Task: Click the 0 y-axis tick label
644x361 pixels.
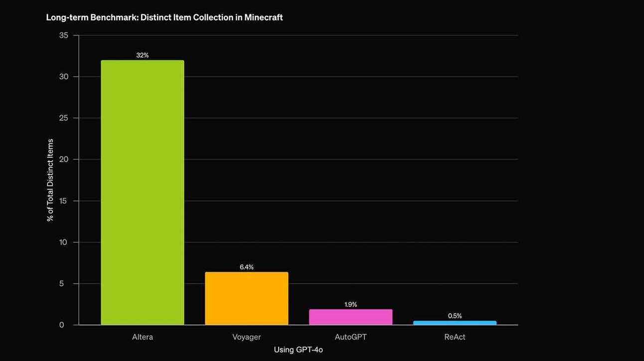Action: point(62,325)
